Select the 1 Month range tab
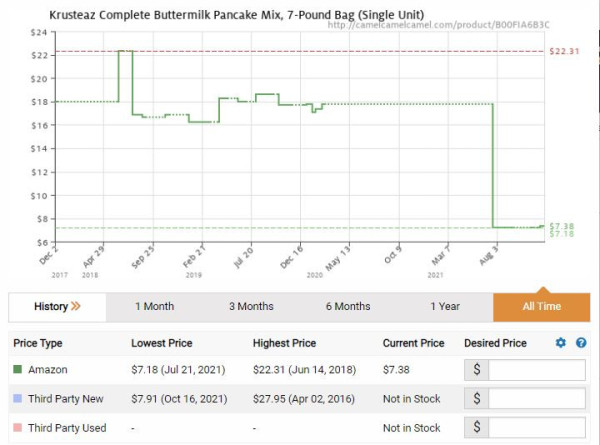Viewport: 600px width, 445px height. click(x=155, y=306)
